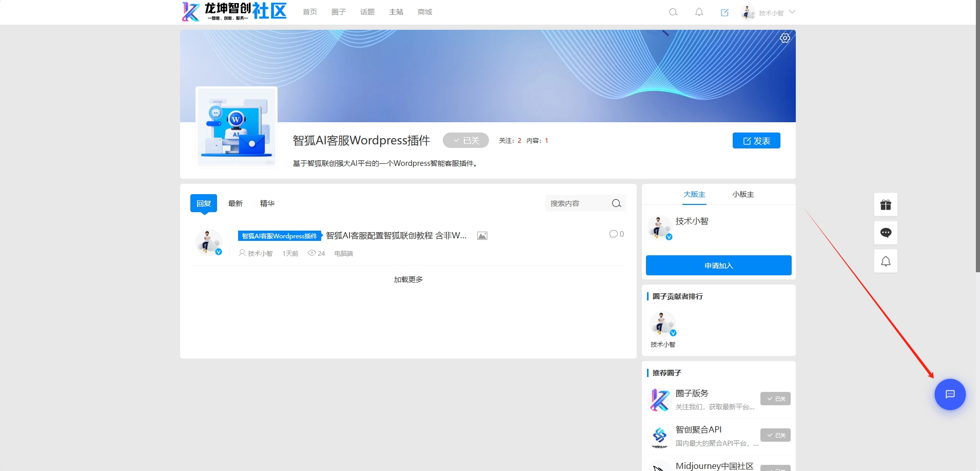This screenshot has width=980, height=471.
Task: Click the 关注: 2 follower count
Action: click(x=510, y=140)
